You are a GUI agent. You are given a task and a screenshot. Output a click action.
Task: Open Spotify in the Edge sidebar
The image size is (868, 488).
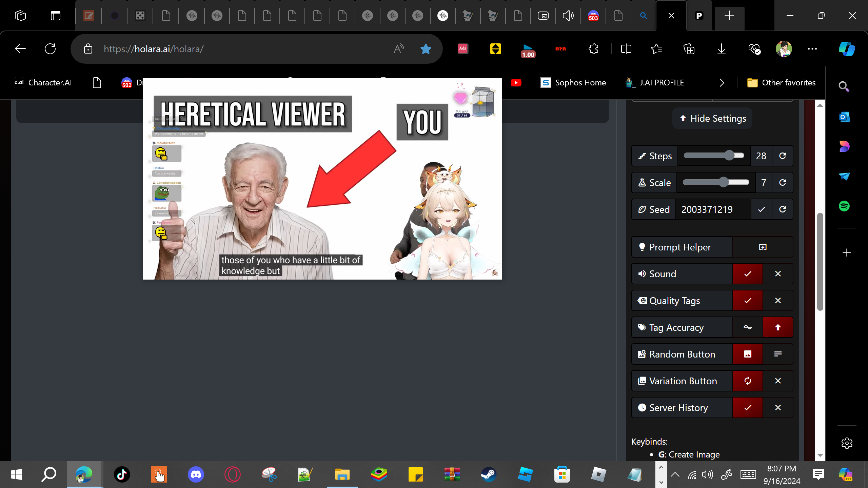pos(844,206)
